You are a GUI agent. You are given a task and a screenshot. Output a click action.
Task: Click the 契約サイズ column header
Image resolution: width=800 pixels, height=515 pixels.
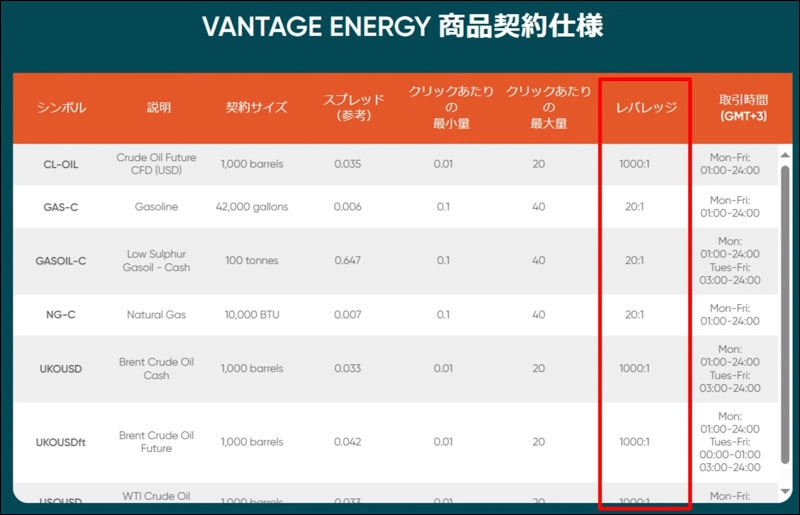coord(256,108)
